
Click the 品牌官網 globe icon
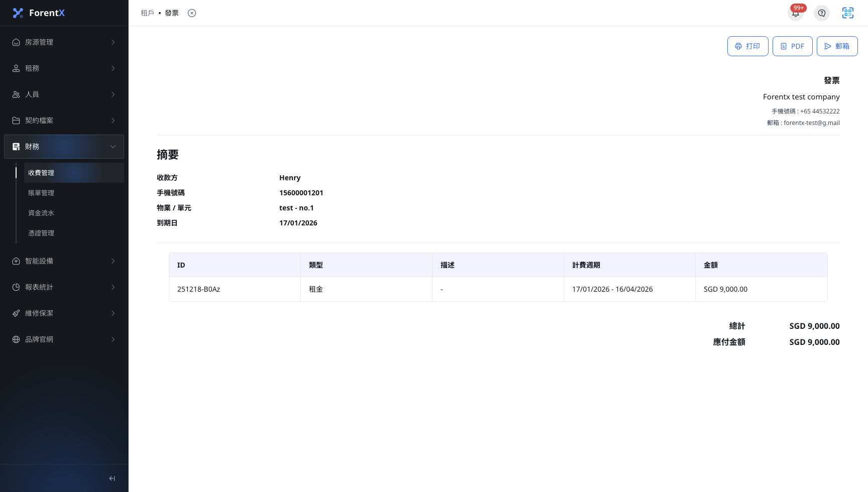click(16, 339)
